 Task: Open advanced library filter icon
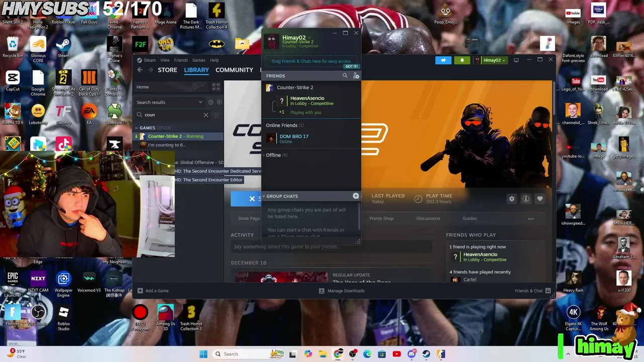pos(217,115)
